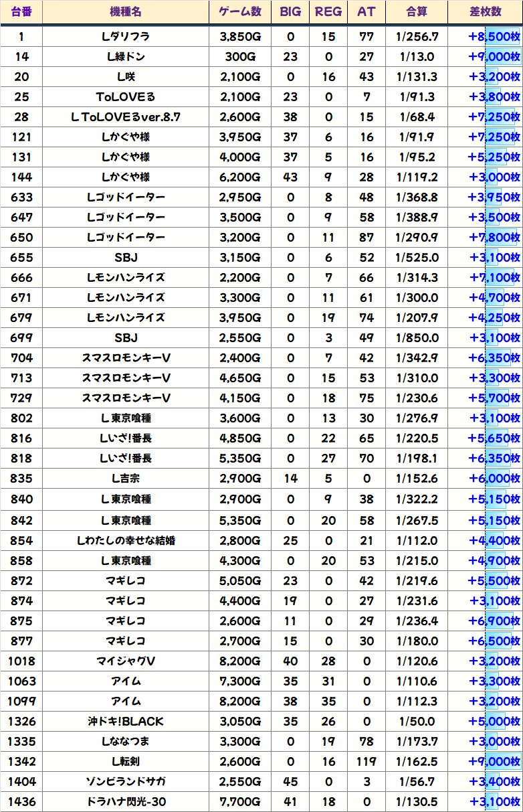Click the 7,300G game count
Screen dimensions: 523x812
click(x=240, y=681)
